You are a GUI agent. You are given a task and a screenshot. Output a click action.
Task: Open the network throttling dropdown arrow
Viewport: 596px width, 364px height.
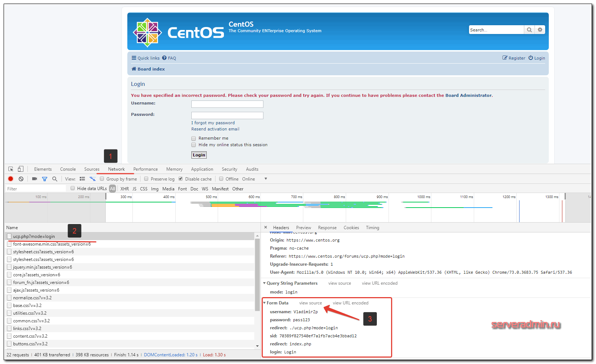coord(266,179)
